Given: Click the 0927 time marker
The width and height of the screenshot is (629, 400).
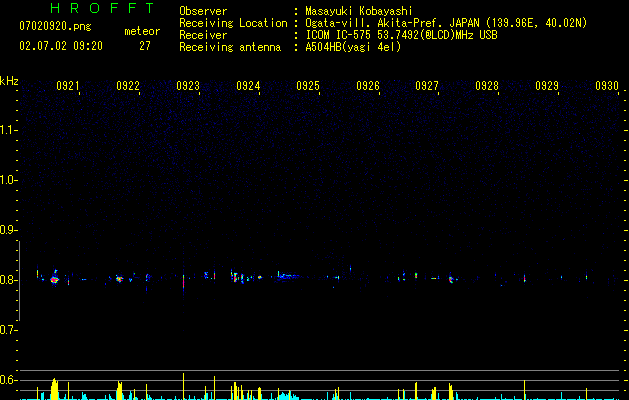Looking at the screenshot, I should pos(427,85).
